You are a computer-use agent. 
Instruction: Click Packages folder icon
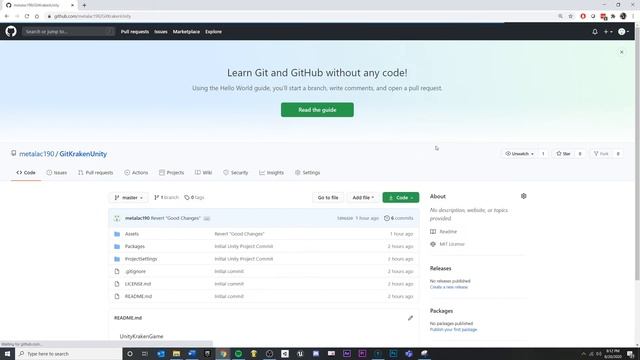tap(117, 247)
